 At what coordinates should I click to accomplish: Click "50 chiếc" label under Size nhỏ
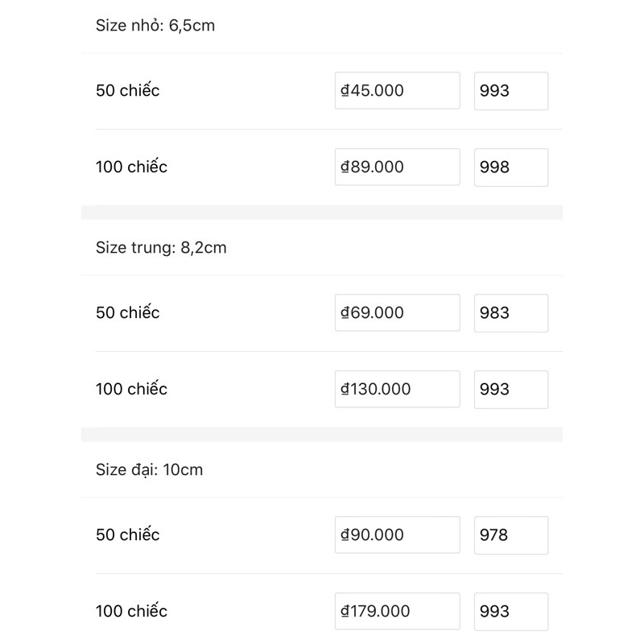pyautogui.click(x=128, y=91)
